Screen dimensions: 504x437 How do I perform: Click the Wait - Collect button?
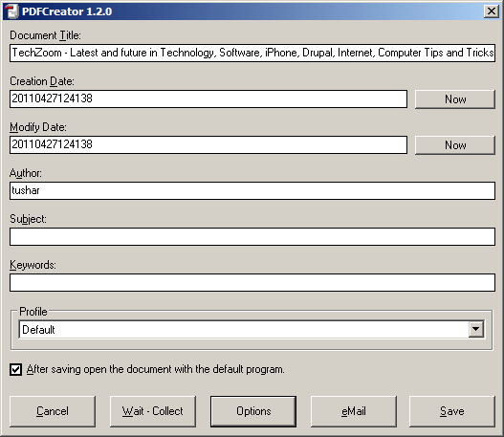[x=153, y=411]
